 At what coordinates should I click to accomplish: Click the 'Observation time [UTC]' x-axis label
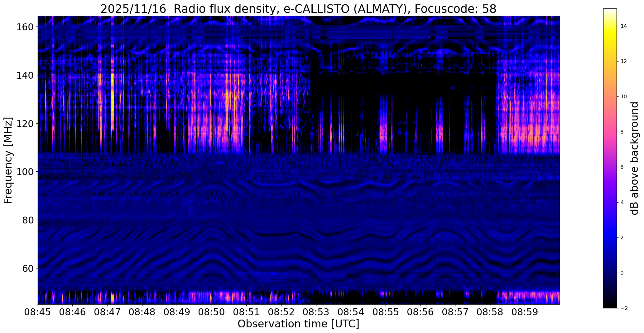pyautogui.click(x=298, y=324)
